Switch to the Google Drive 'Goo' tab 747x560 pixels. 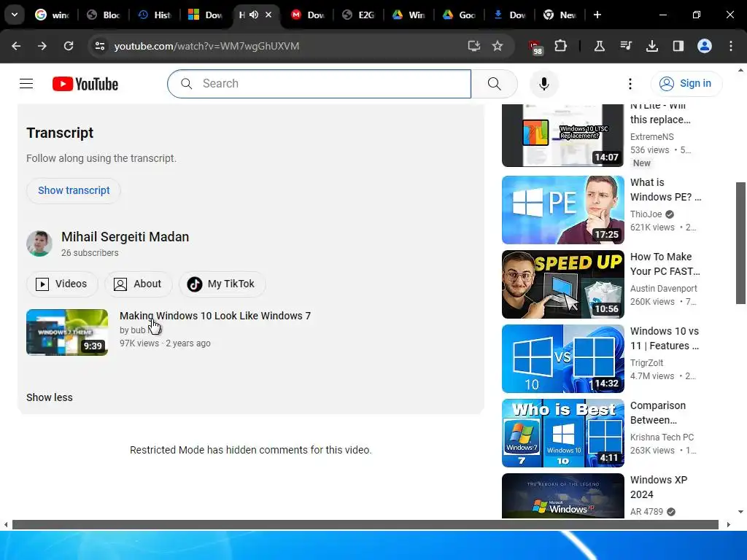(460, 15)
